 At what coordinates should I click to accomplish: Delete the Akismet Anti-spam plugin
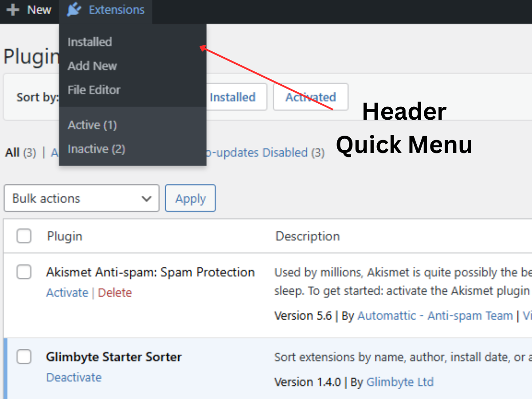click(115, 292)
